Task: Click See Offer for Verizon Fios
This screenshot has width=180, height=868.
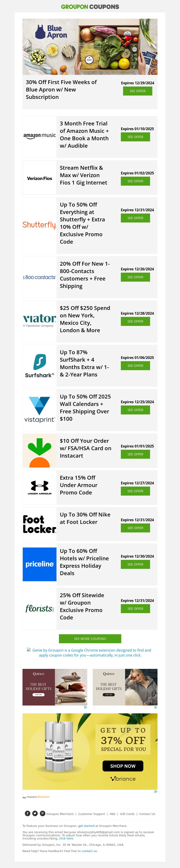Action: [135, 181]
